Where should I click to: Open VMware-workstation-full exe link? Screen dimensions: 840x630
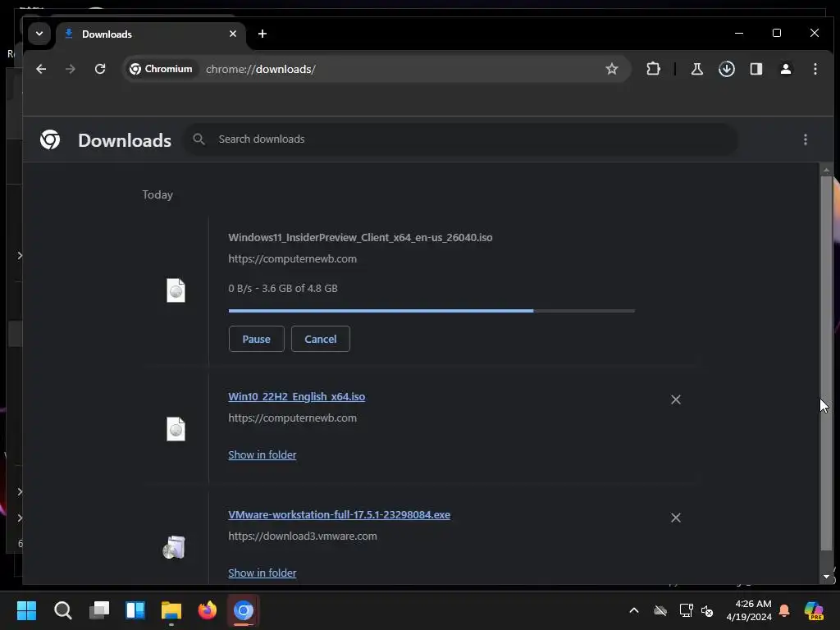click(x=339, y=515)
